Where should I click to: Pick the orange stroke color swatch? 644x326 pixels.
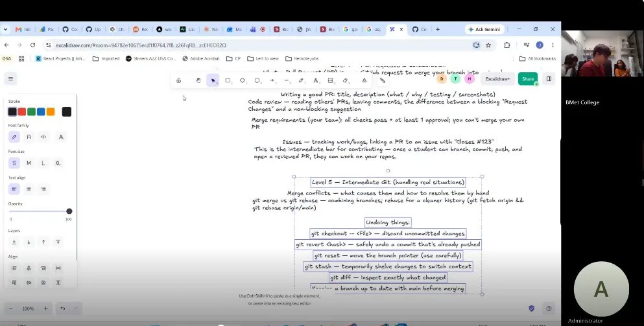51,111
